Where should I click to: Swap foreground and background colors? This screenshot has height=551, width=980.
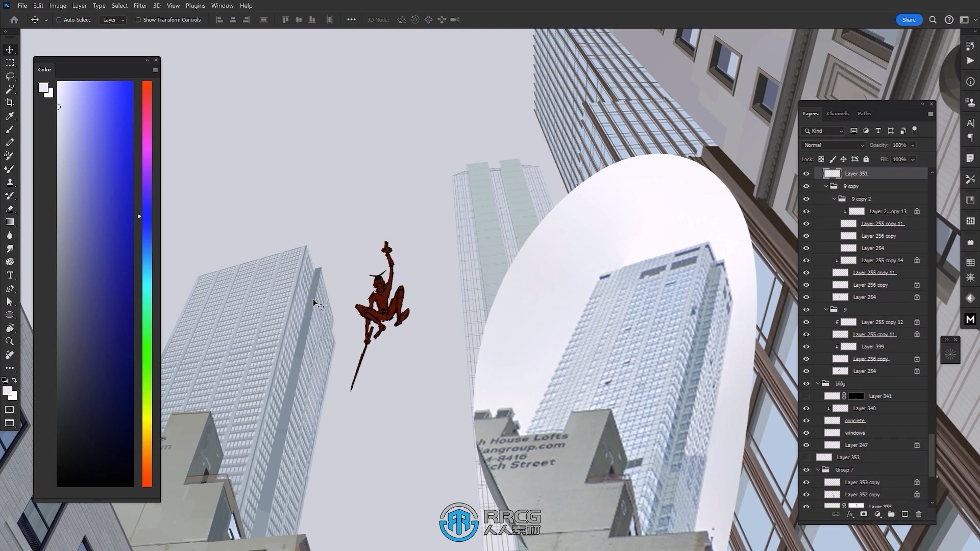coord(14,380)
